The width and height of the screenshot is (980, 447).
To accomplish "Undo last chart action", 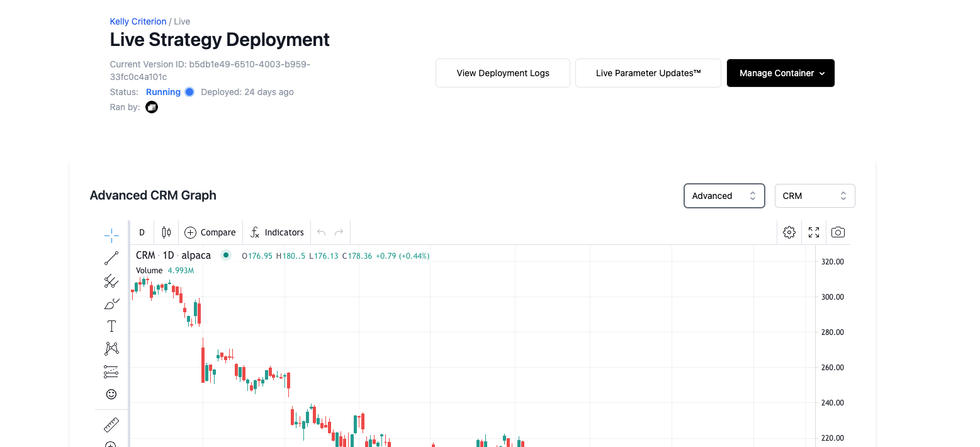I will (x=321, y=232).
